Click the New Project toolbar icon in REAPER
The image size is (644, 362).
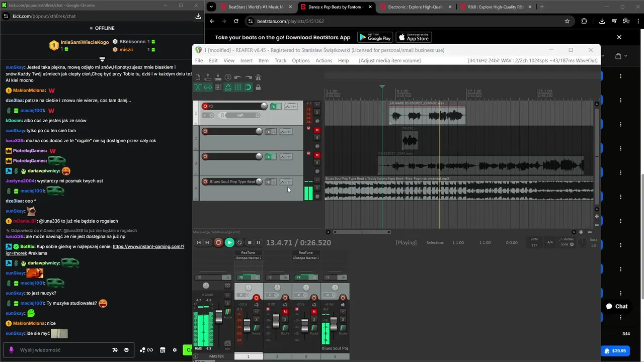point(198,77)
